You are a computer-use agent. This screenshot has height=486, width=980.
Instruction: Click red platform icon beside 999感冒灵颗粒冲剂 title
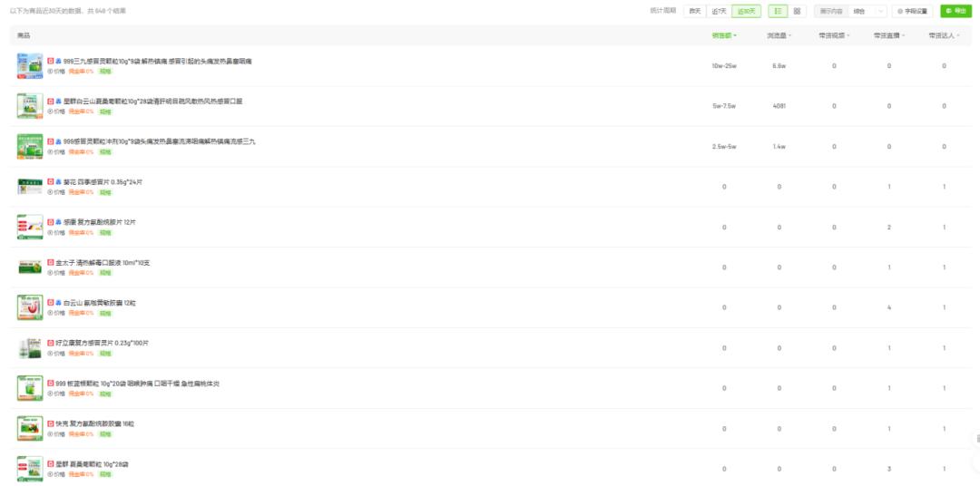51,141
